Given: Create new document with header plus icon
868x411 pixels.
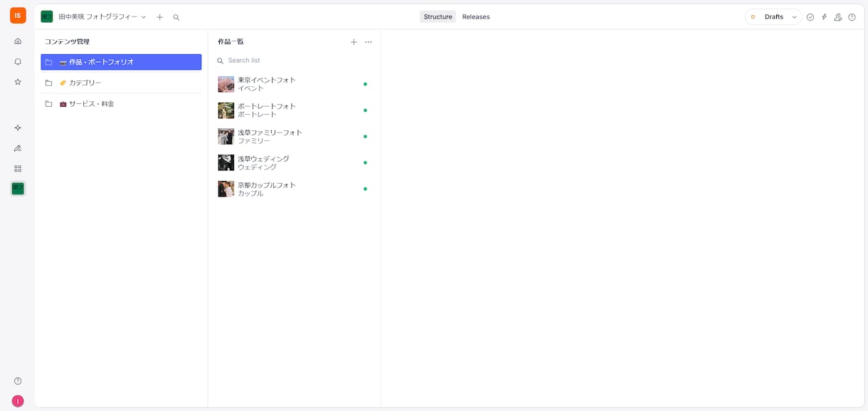Looking at the screenshot, I should coord(159,17).
